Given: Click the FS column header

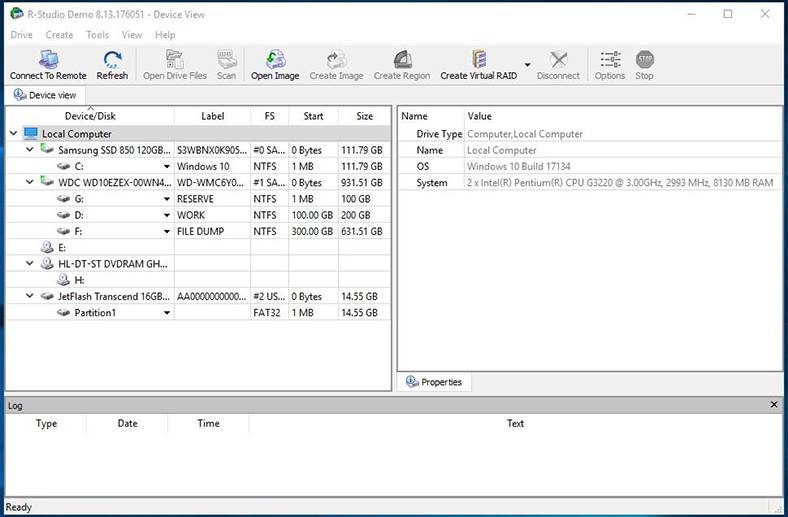Looking at the screenshot, I should pyautogui.click(x=270, y=116).
